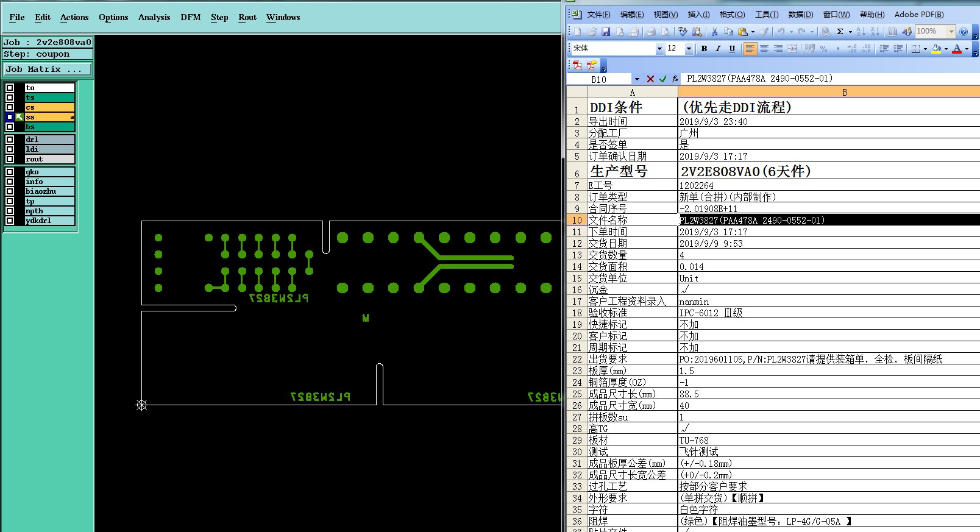Screen dimensions: 980x532
Task: Toggle Italic formatting in Excel
Action: coord(718,49)
